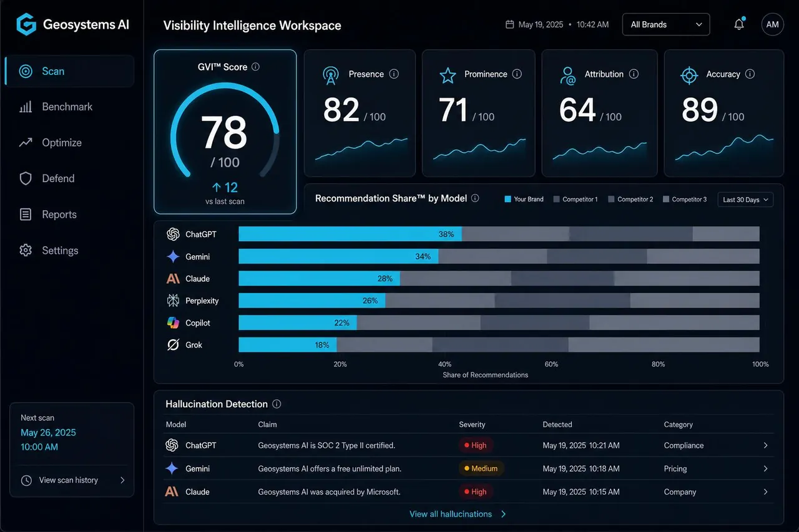Image resolution: width=799 pixels, height=532 pixels.
Task: Click the calendar icon beside May 19, 2025
Action: point(509,24)
